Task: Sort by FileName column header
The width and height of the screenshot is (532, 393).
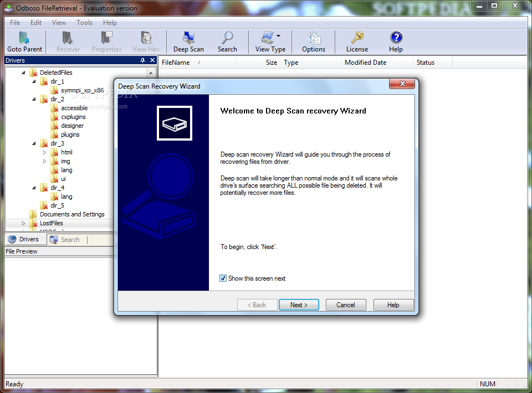Action: click(x=197, y=63)
